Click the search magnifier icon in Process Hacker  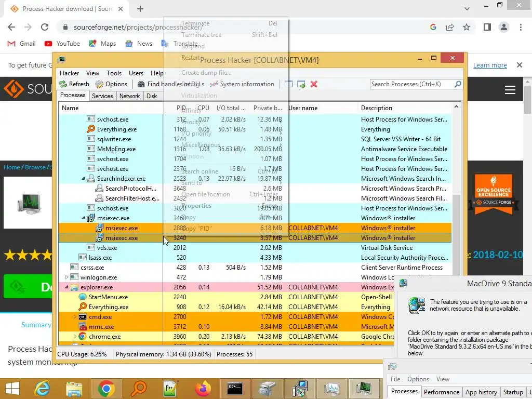click(457, 84)
